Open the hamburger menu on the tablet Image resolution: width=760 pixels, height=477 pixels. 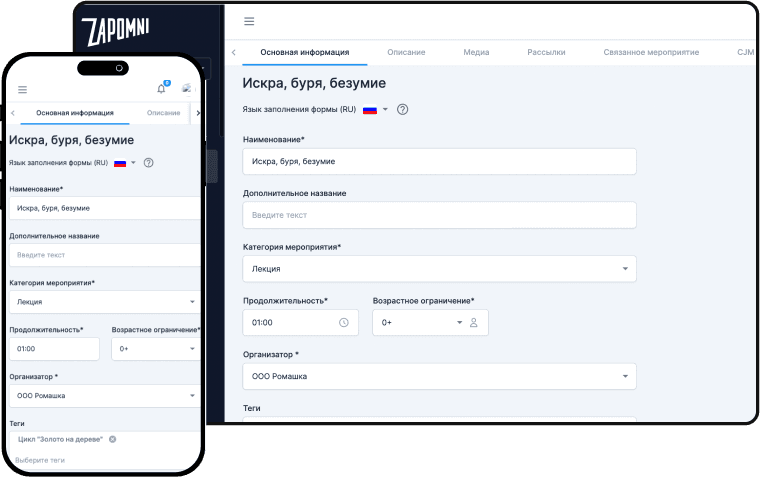(249, 22)
